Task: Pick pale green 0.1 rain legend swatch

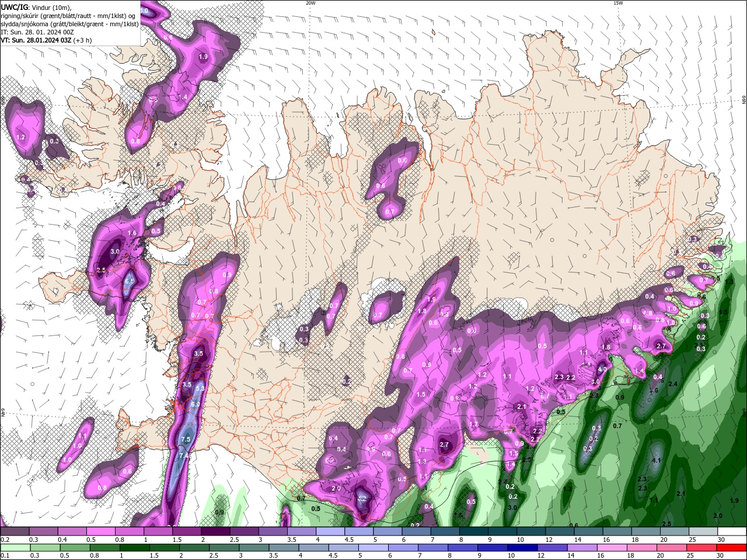Action: pos(15,548)
